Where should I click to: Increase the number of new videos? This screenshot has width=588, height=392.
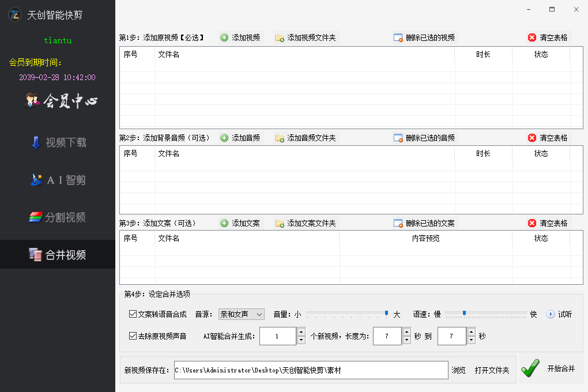tap(301, 331)
